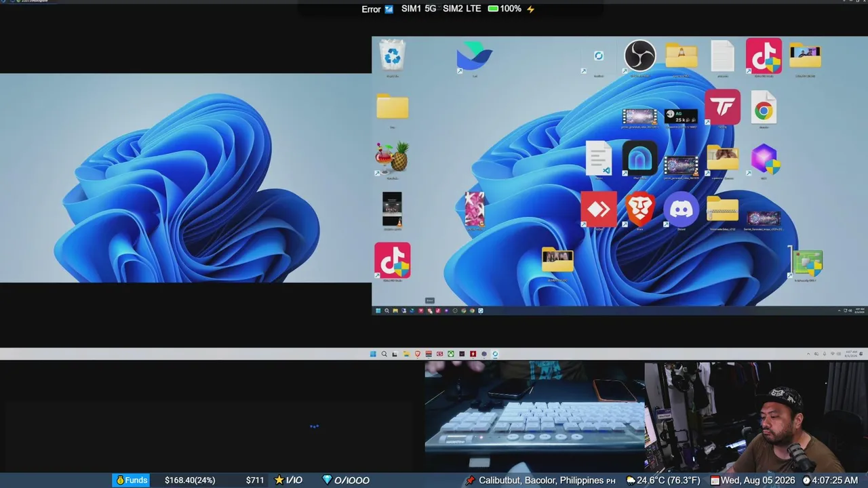The width and height of the screenshot is (868, 488).
Task: Open the TikTok Live Studio icon in left column
Action: (392, 260)
